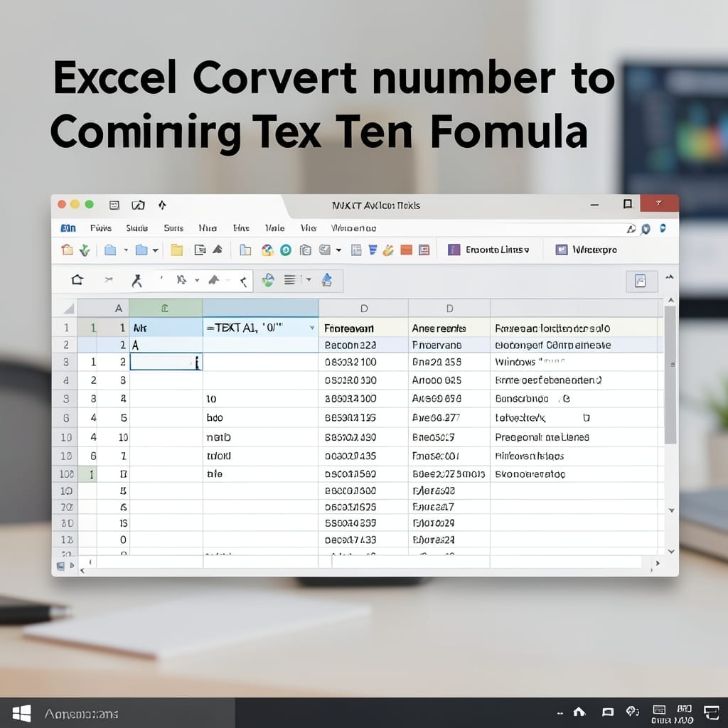Click the blue upload fill icon
728x728 pixels.
pos(327,279)
